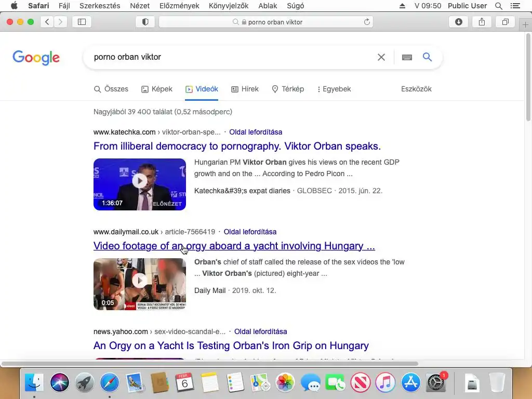Click the Safari address bar
532x399 pixels.
pos(266,22)
